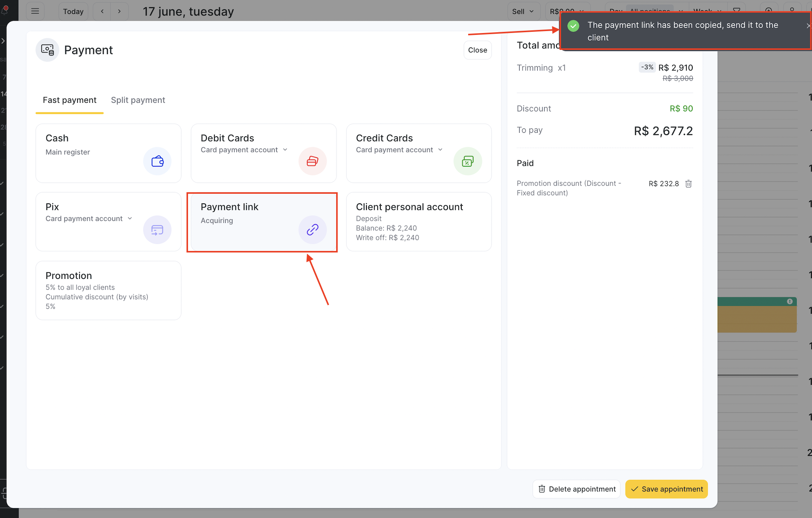Click the Payment header icon

[47, 50]
